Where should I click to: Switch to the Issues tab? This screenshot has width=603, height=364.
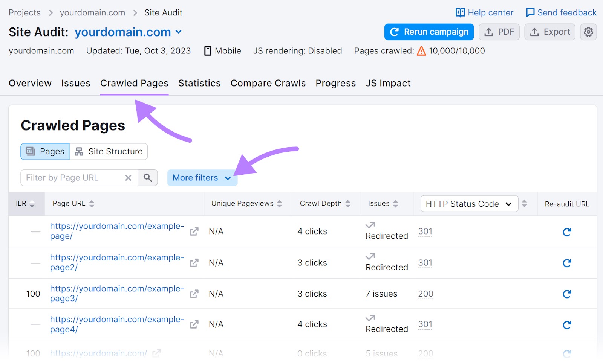pos(75,83)
